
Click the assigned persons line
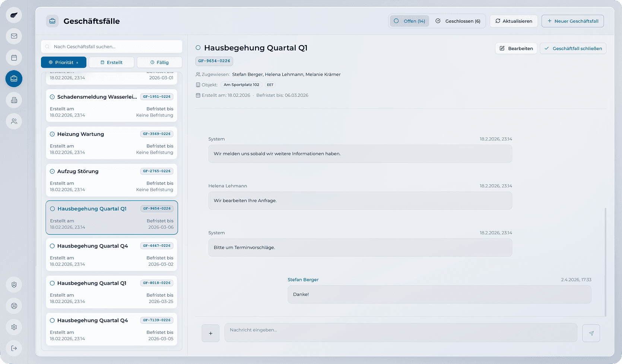point(268,74)
